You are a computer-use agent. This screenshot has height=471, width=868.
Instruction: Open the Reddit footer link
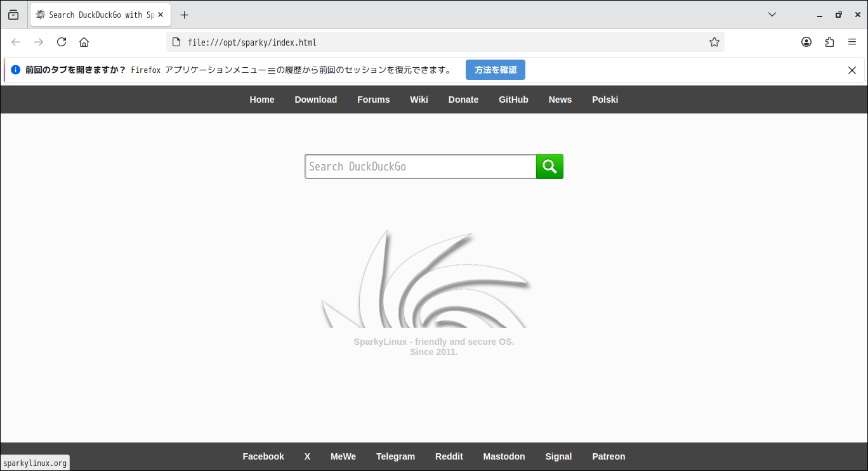click(449, 456)
